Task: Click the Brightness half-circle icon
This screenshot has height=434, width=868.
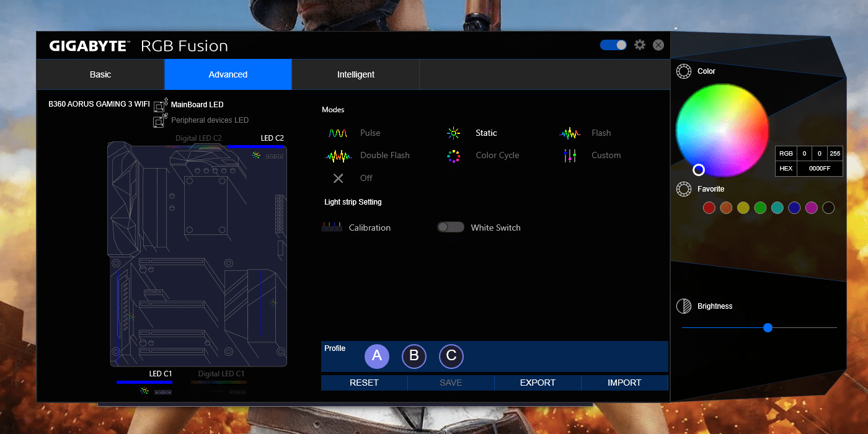Action: pyautogui.click(x=684, y=306)
